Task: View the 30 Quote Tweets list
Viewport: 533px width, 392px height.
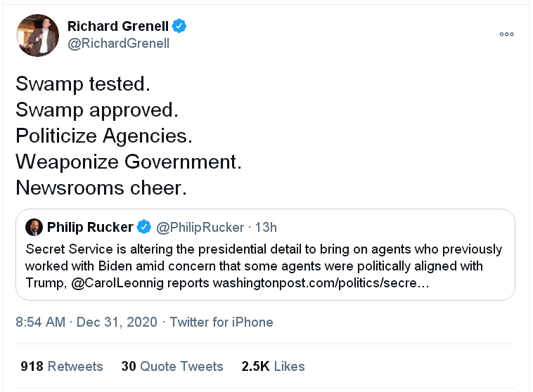Action: [172, 366]
